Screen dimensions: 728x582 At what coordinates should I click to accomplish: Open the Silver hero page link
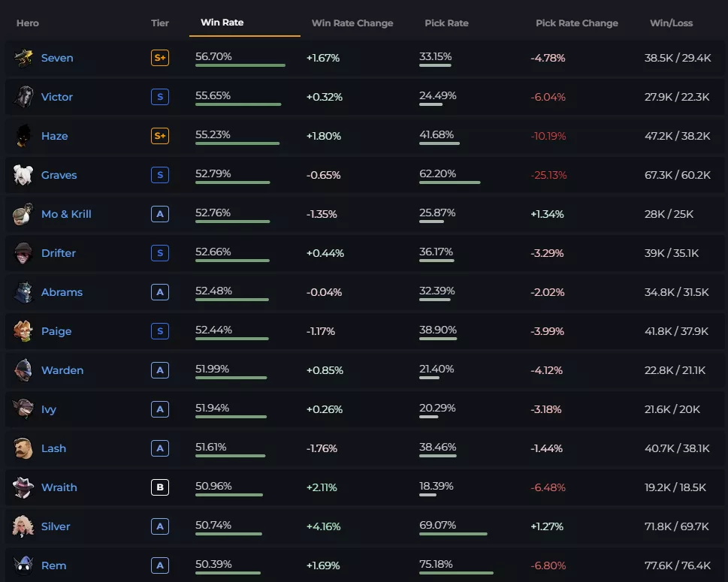pos(56,526)
